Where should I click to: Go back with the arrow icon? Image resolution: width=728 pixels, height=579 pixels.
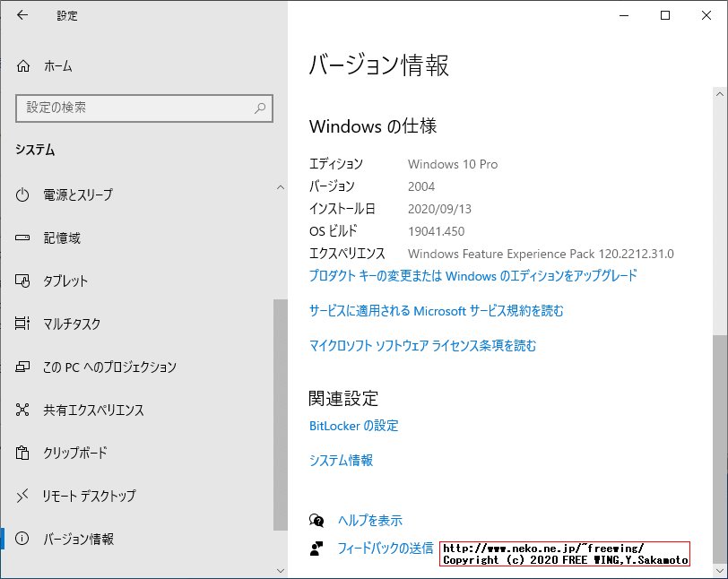[x=22, y=15]
